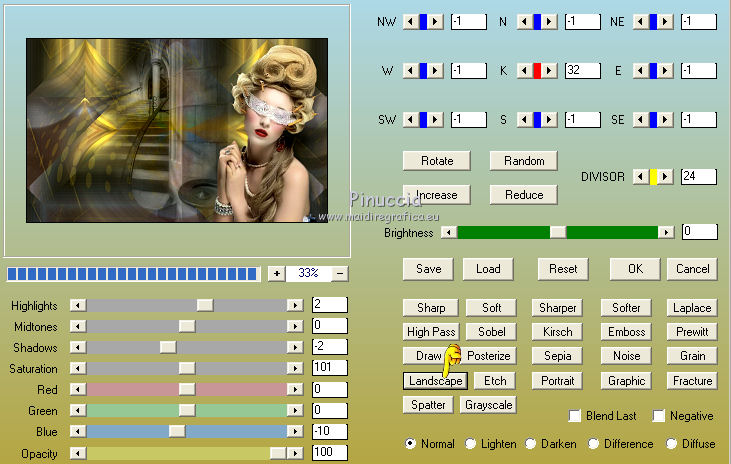Select the Lighten blend mode radio
The height and width of the screenshot is (464, 731).
tap(470, 443)
